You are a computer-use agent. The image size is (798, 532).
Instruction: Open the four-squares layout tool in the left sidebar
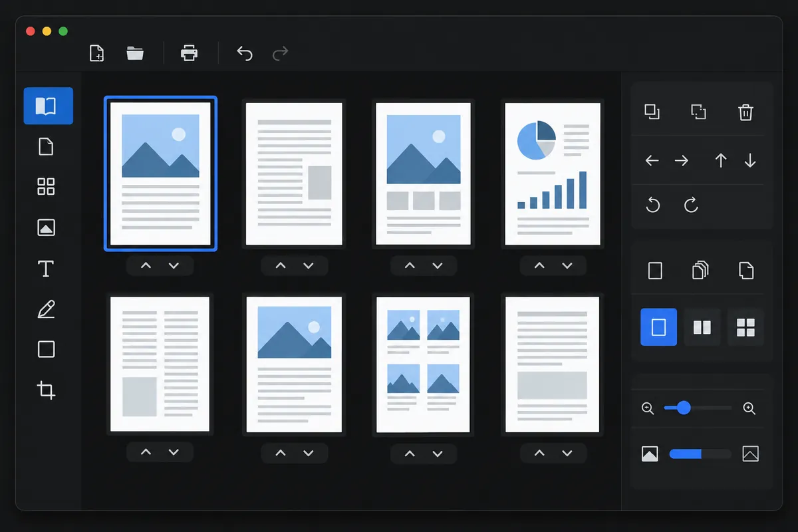(x=46, y=187)
